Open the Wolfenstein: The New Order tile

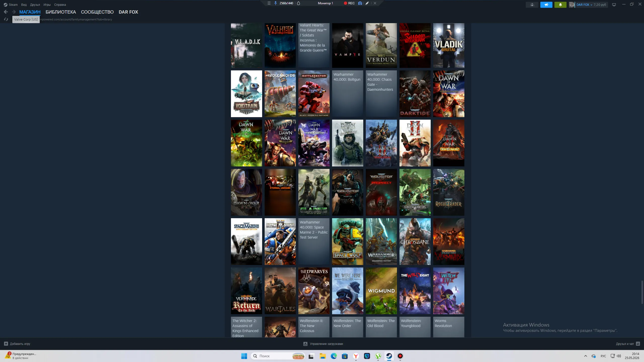click(348, 327)
